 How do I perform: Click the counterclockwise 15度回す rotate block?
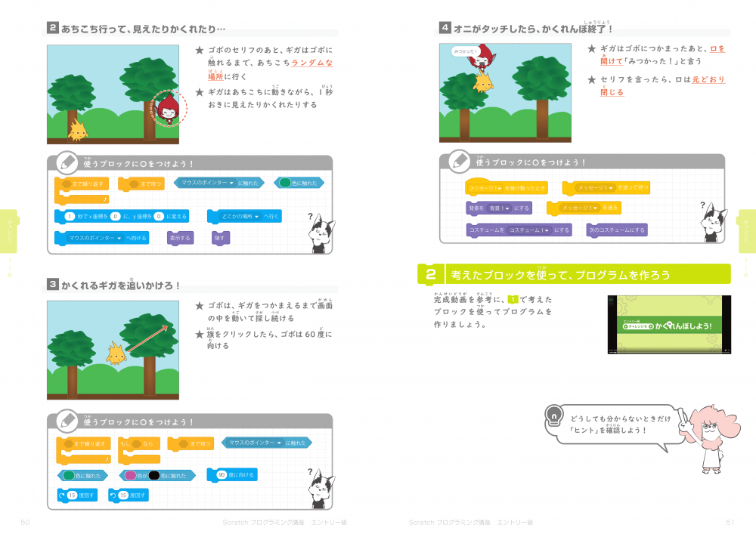(x=129, y=495)
